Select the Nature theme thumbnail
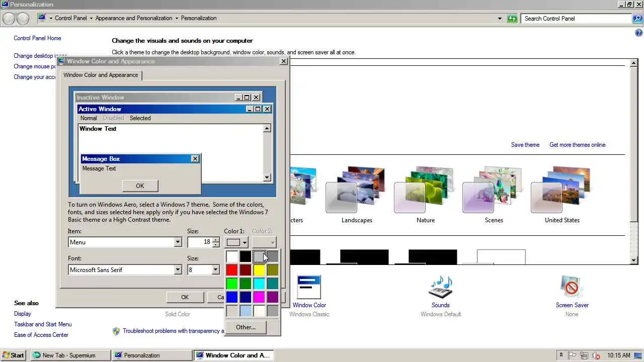The image size is (644, 362). tap(425, 190)
